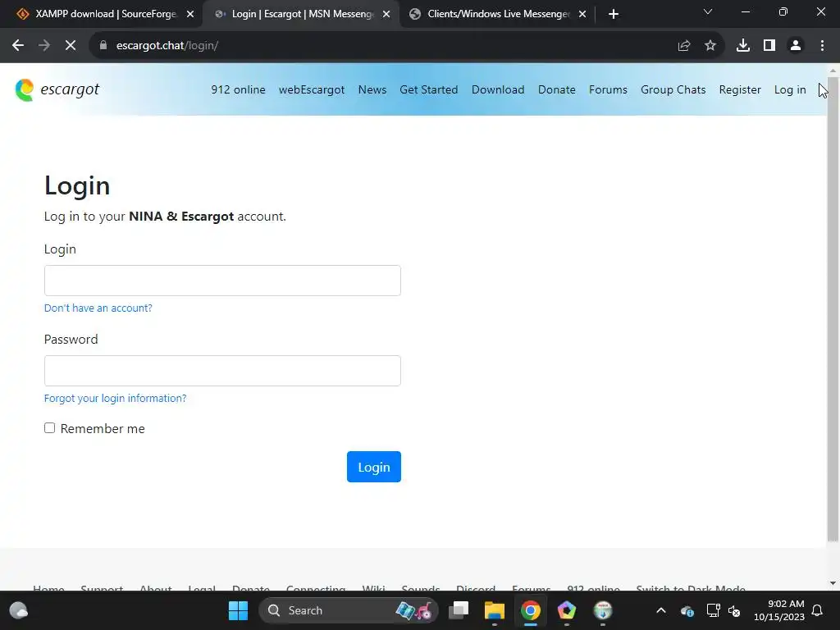
Task: Enable the Remember me checkbox
Action: (x=50, y=427)
